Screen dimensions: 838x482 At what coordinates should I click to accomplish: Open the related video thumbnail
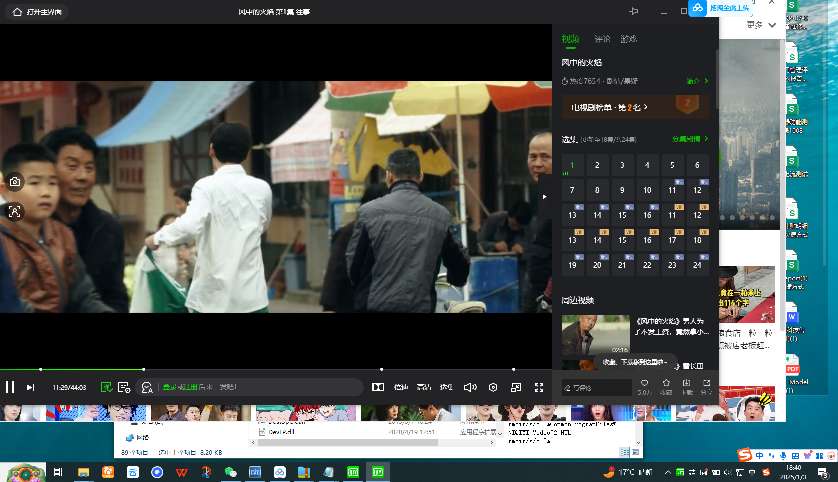pyautogui.click(x=595, y=334)
